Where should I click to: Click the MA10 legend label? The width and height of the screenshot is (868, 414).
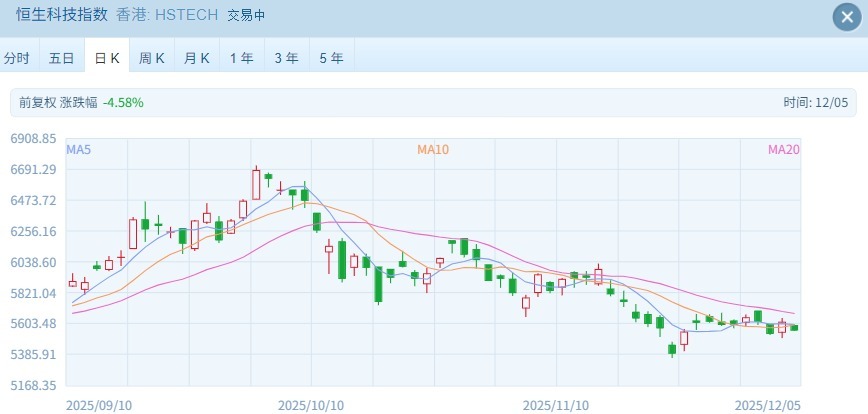[x=433, y=149]
